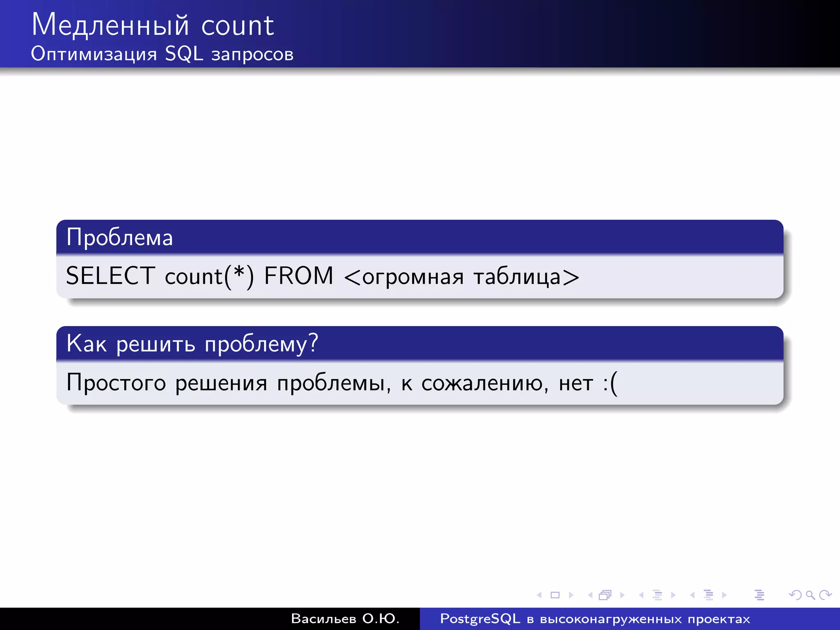The image size is (840, 630).
Task: Click author name Васильев О.Ю. in footer
Action: (345, 619)
